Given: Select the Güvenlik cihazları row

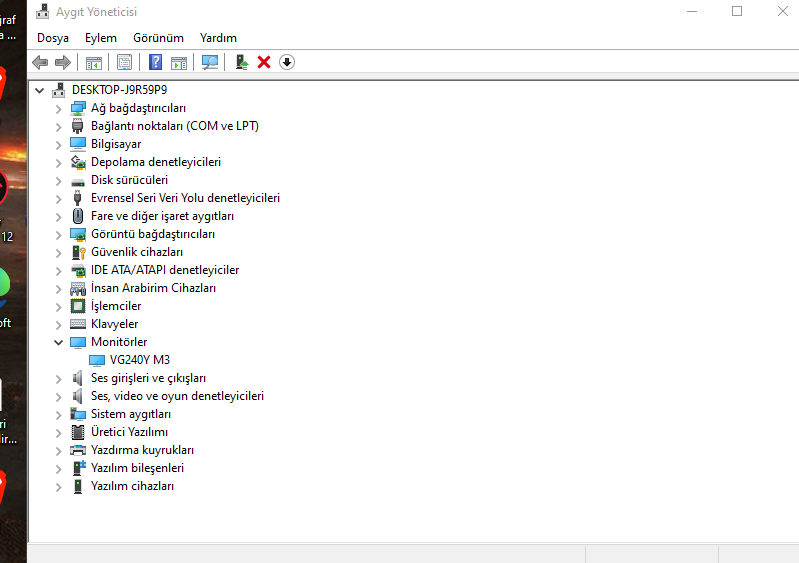Looking at the screenshot, I should [x=137, y=252].
